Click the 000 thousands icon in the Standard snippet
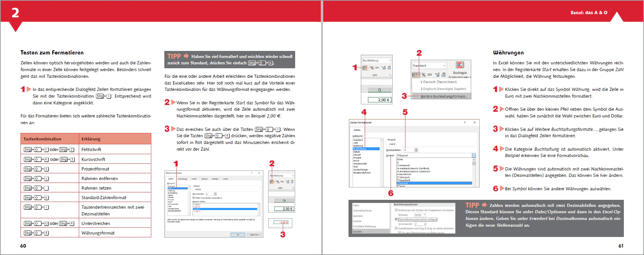Viewport: 644px width, 255px height. [429, 75]
